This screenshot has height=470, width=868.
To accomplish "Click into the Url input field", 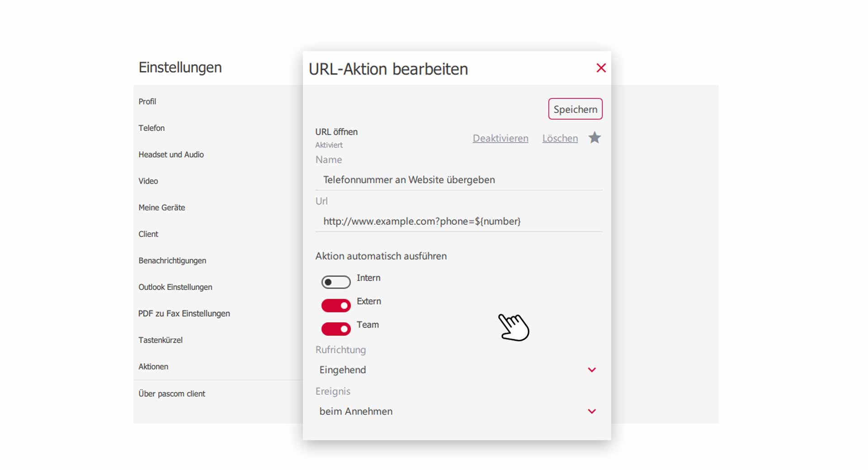I will pos(458,221).
